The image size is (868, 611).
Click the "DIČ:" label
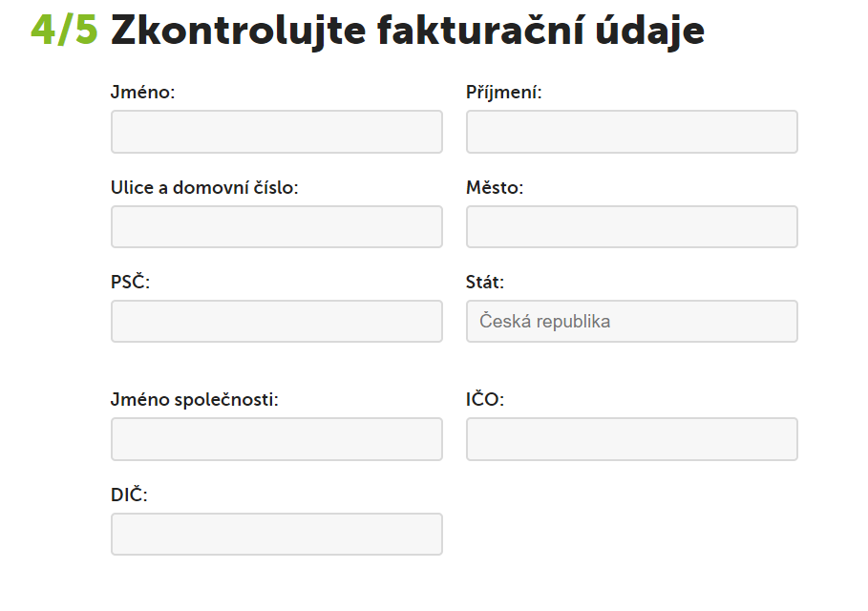tap(129, 495)
